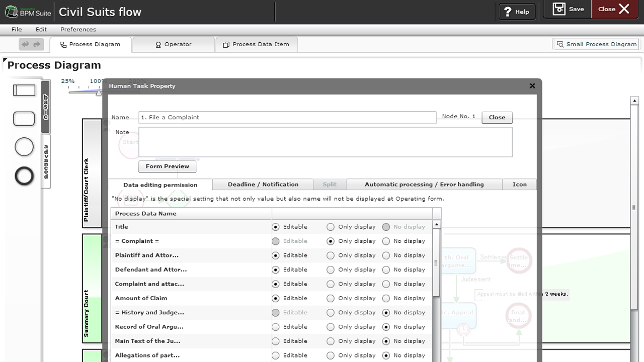Close the Human Task Property dialog via X
Screen dimensions: 644x362
(x=532, y=86)
